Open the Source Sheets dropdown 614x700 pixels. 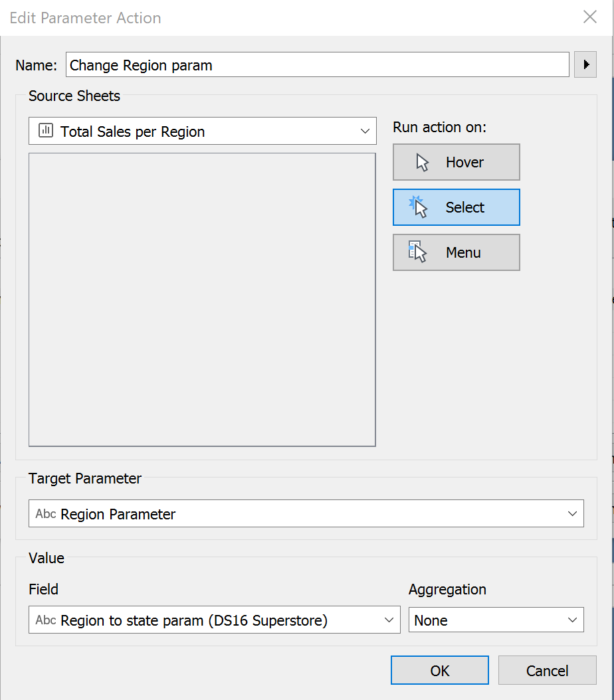tap(365, 131)
